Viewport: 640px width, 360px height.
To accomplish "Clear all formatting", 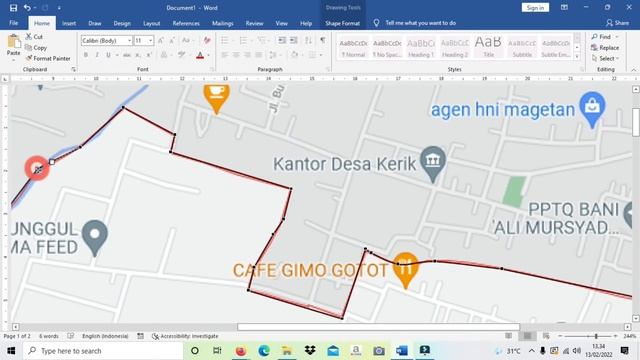I will coord(207,40).
